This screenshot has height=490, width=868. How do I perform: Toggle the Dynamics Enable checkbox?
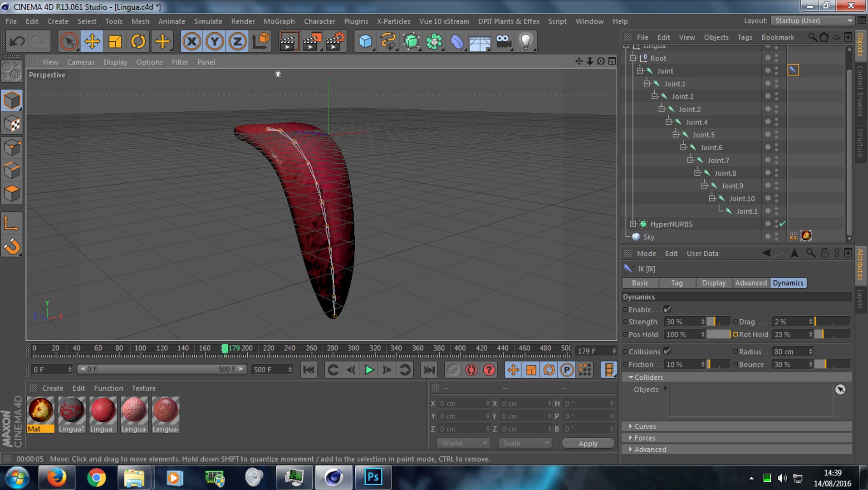point(667,309)
